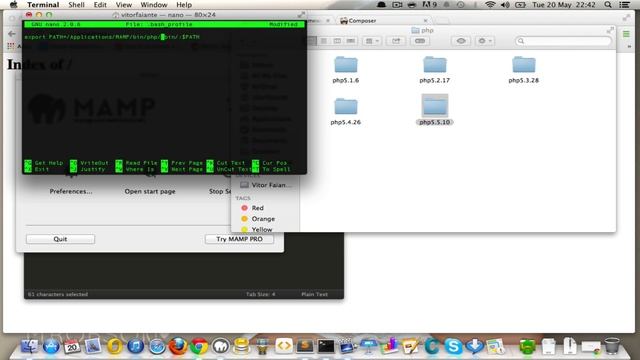Select Vitor Faian... device in Finder sidebar
640x360 pixels.
tap(266, 185)
